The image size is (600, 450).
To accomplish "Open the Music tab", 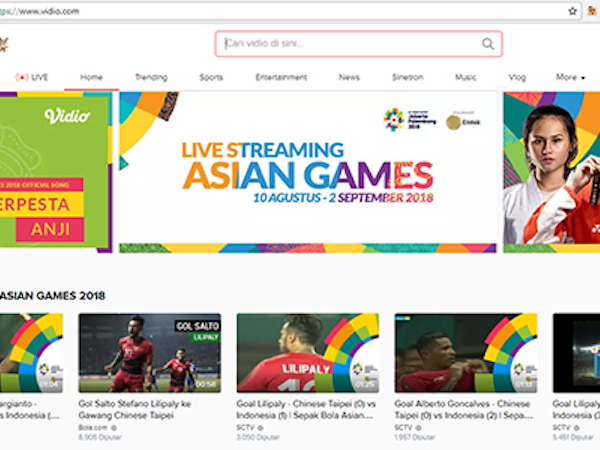I will [x=465, y=77].
